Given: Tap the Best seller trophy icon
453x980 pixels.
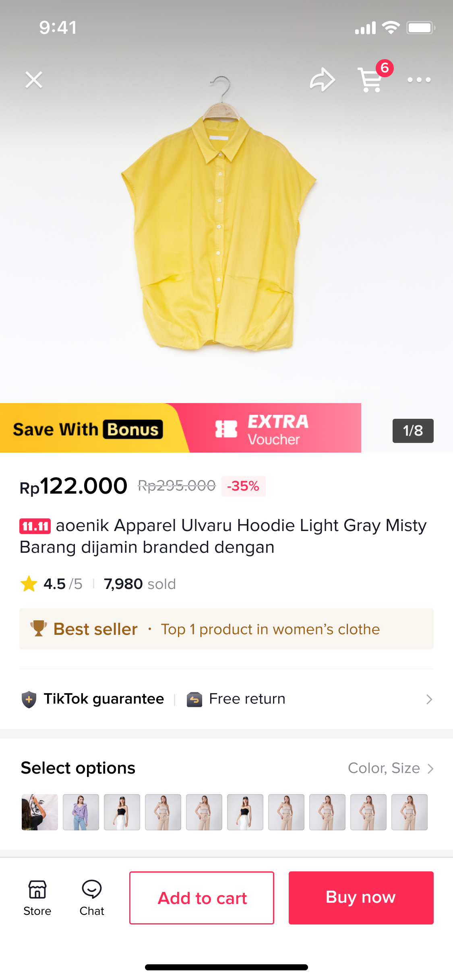Looking at the screenshot, I should click(39, 628).
